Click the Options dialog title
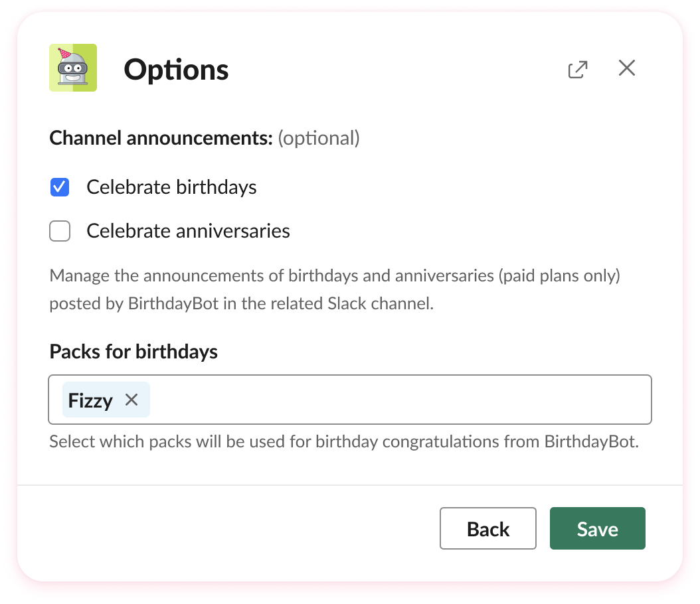This screenshot has width=700, height=604. [176, 70]
